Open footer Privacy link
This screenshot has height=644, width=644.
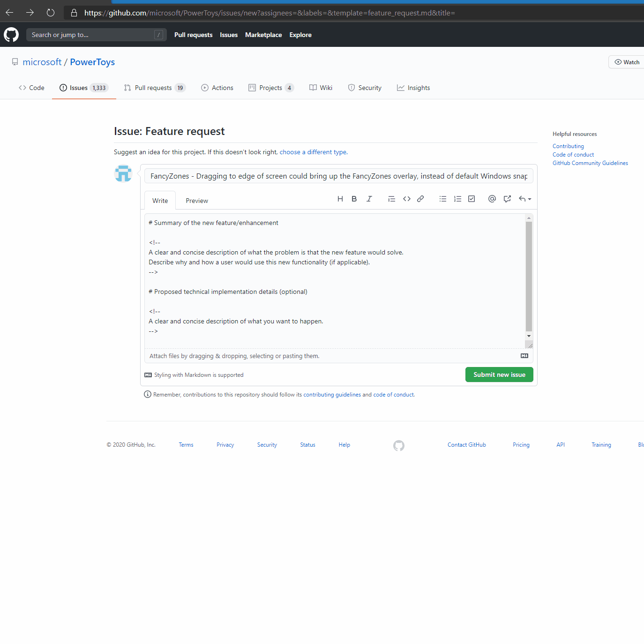(x=225, y=445)
